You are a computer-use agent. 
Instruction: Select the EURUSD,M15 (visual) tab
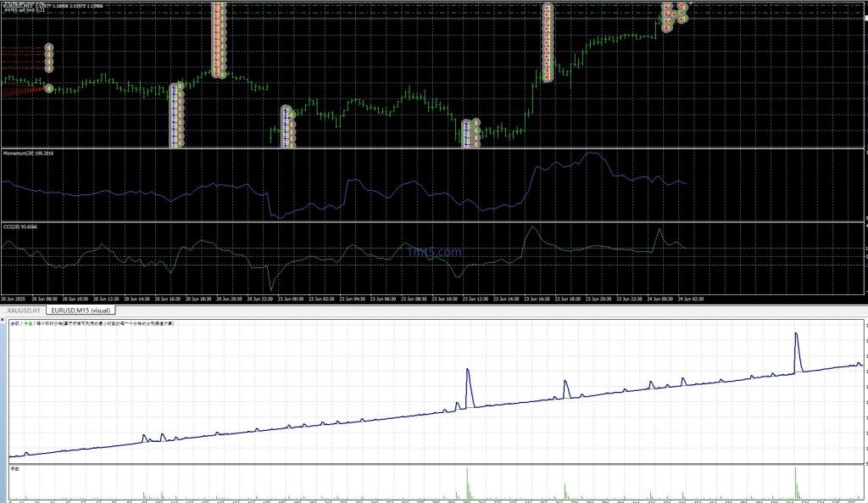pos(81,311)
